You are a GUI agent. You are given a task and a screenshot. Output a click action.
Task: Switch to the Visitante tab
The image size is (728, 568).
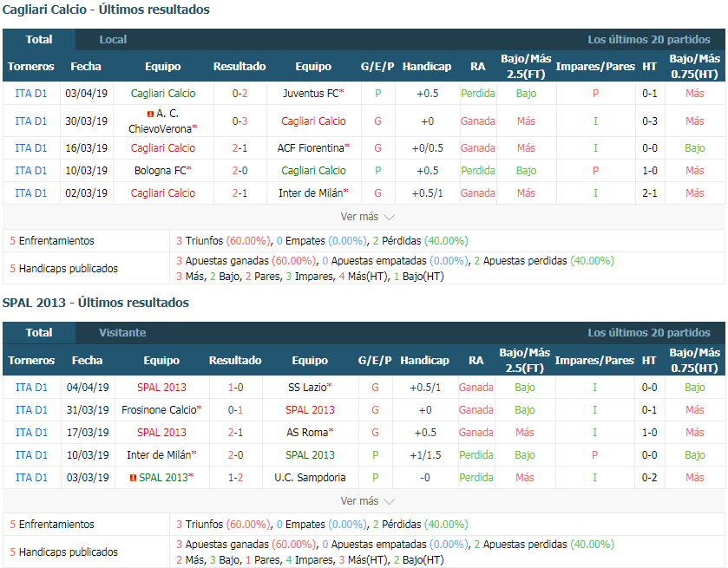coord(122,333)
